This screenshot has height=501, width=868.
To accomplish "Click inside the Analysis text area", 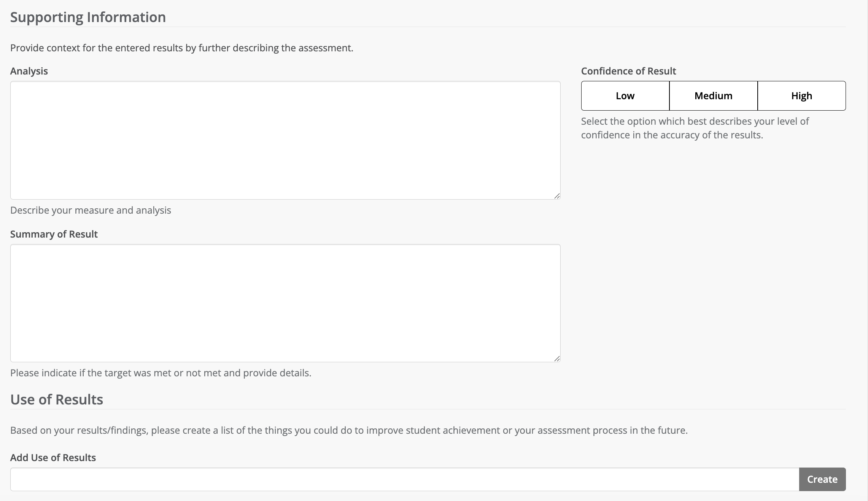I will [285, 140].
